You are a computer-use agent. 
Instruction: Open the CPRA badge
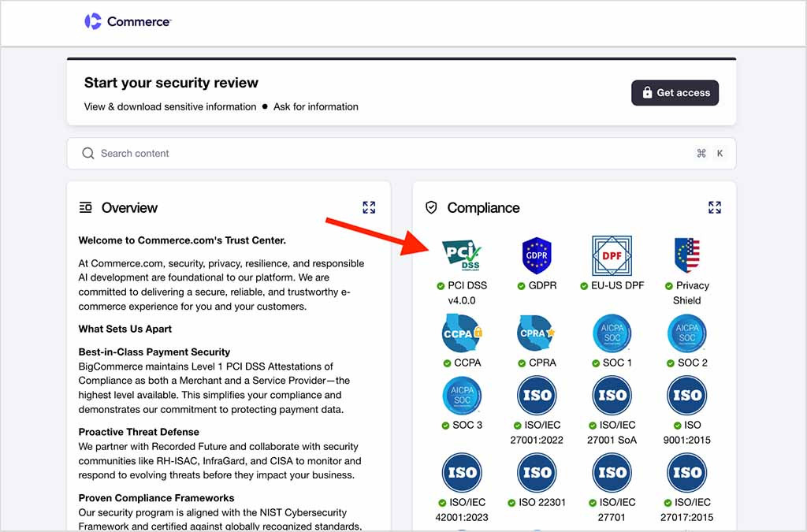point(536,333)
